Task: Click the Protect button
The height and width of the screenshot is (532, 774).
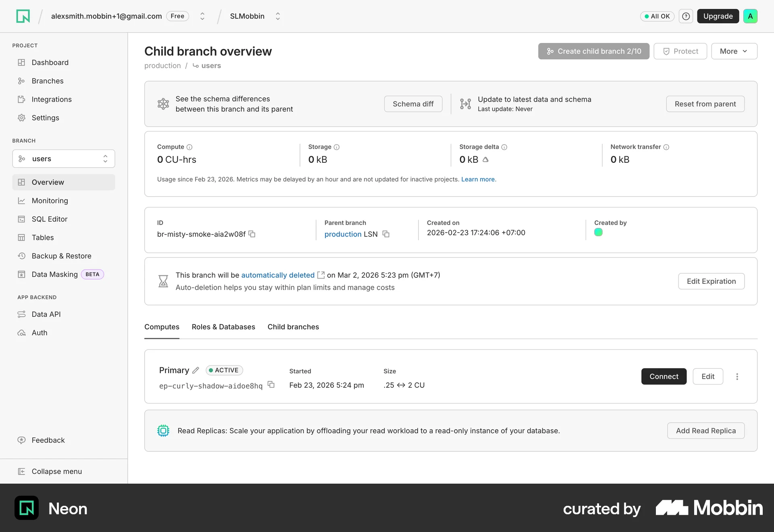Action: pos(680,51)
